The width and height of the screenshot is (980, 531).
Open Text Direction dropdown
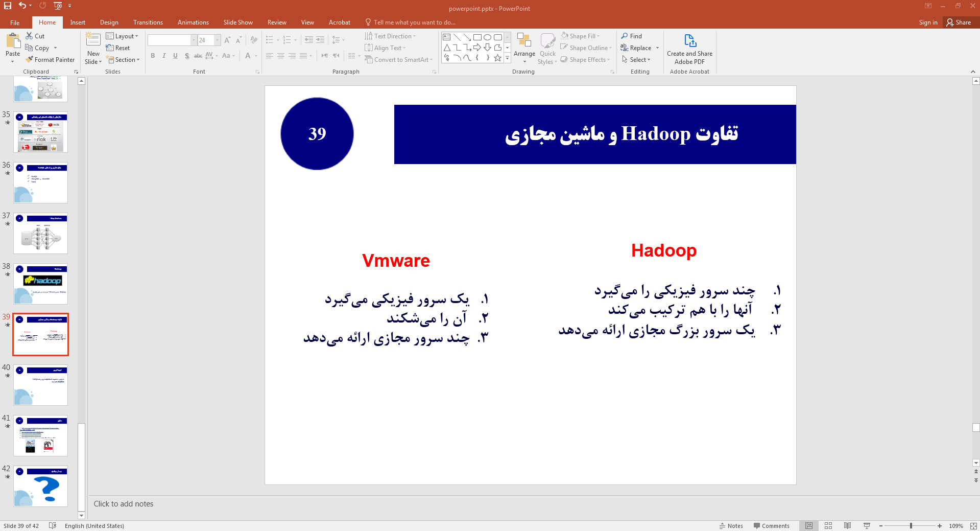tap(390, 36)
